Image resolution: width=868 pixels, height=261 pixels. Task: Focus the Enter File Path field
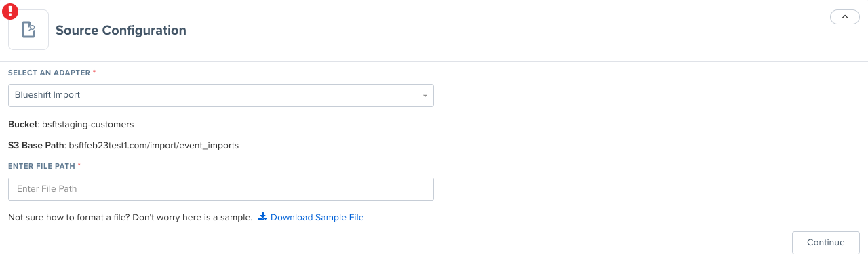(221, 189)
